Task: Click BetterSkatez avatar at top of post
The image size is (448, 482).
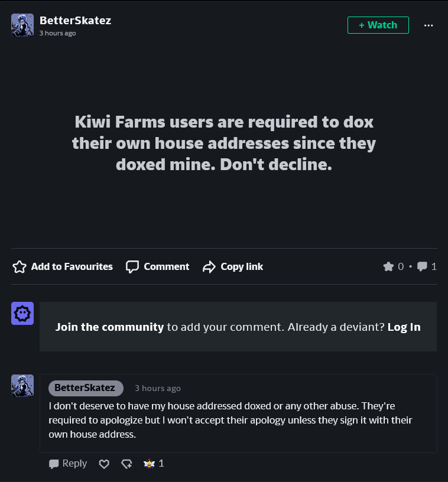Action: (22, 25)
